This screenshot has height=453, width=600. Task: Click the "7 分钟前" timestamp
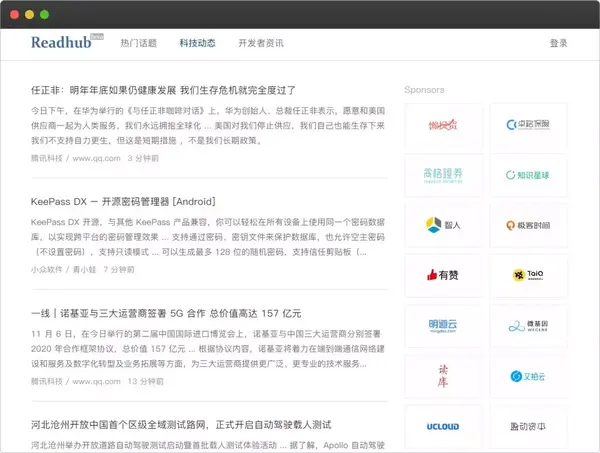point(119,270)
